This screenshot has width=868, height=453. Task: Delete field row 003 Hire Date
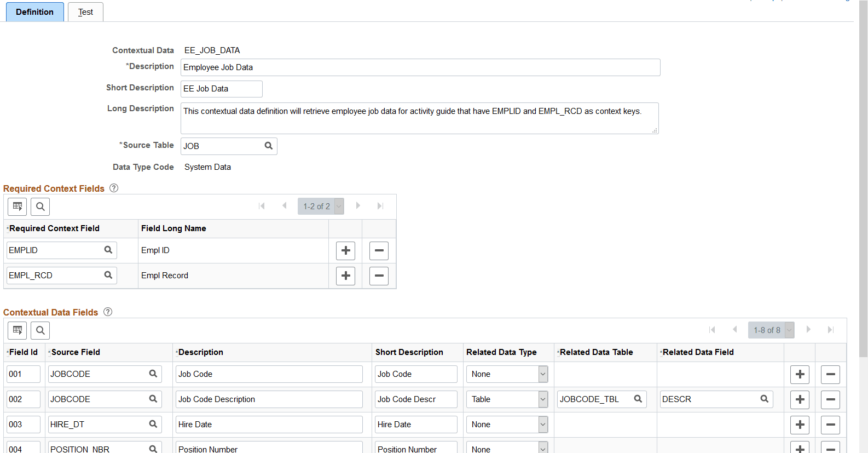[830, 425]
